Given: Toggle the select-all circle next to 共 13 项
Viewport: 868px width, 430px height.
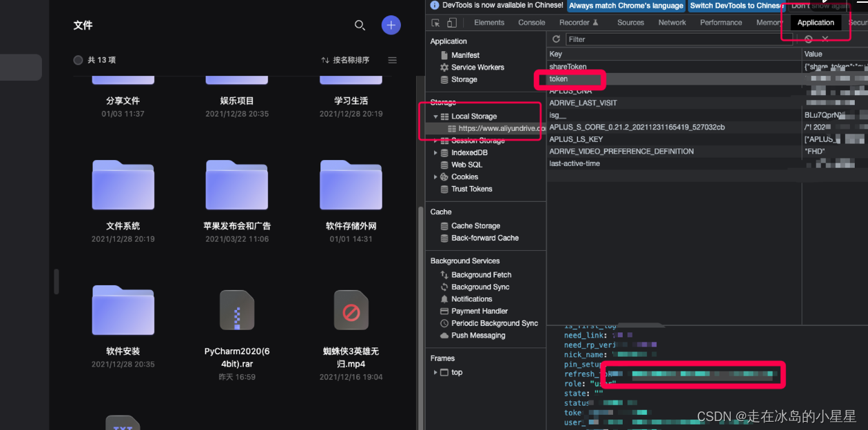Looking at the screenshot, I should click(78, 61).
